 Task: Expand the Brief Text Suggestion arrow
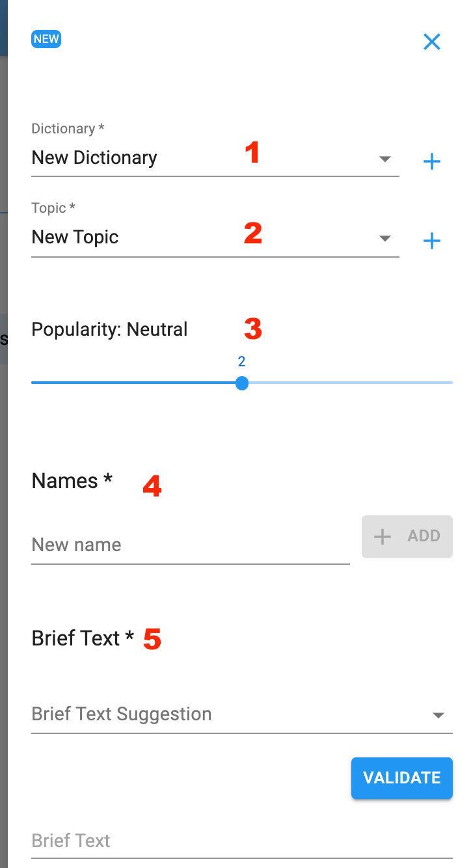[x=438, y=715]
